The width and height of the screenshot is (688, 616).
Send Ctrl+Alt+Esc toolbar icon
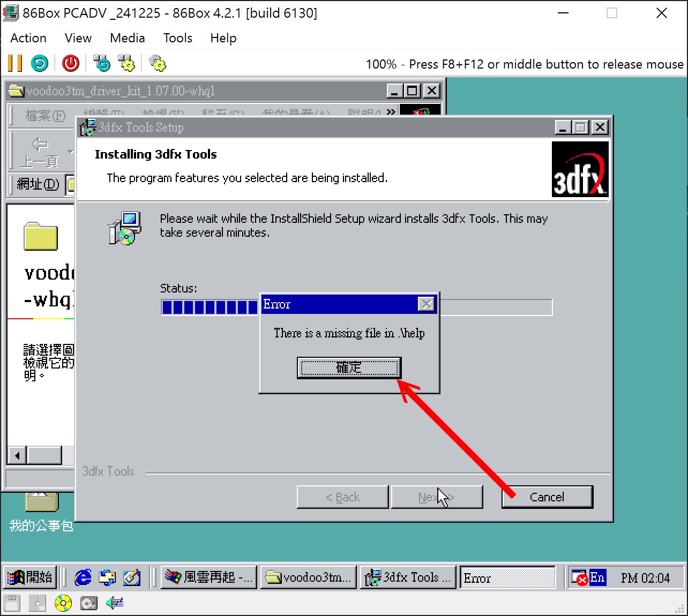coord(126,63)
